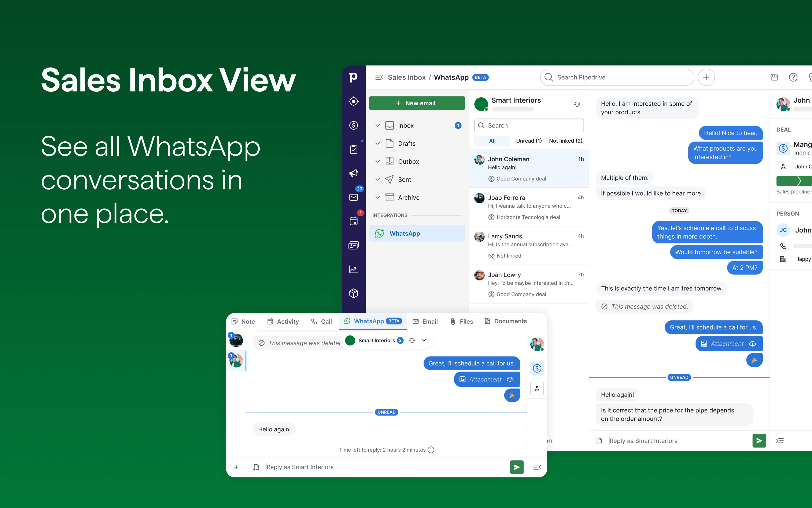The image size is (812, 508).
Task: Expand the Sent folder chevron
Action: click(377, 179)
